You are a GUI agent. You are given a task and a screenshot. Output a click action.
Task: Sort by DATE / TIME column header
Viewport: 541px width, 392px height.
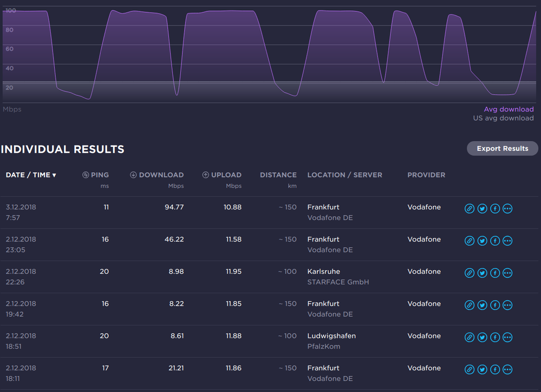[31, 175]
